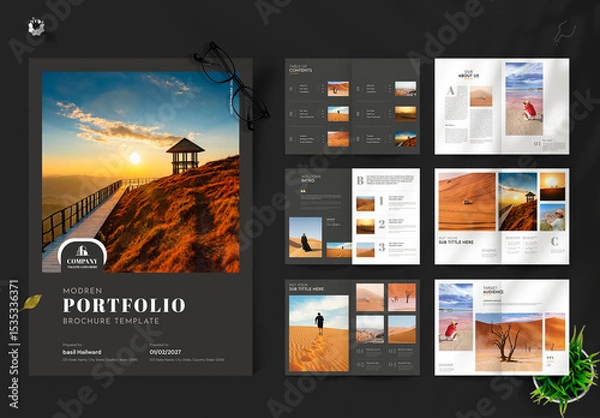Open the Welcome Intro spread
600x418 pixels.
(x=352, y=216)
